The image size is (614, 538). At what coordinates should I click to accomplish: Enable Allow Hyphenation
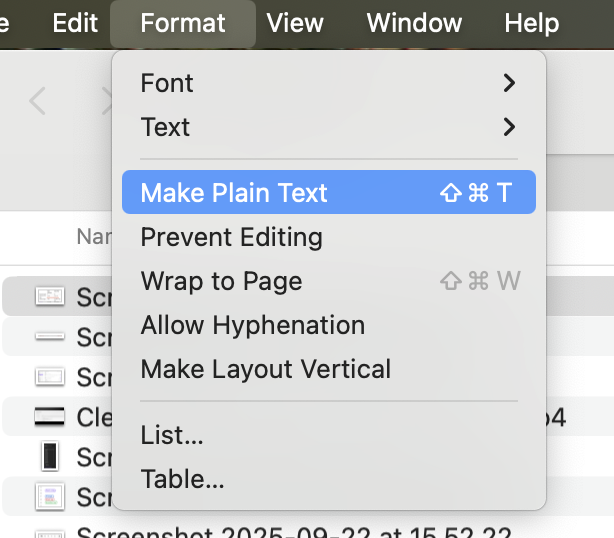point(252,325)
